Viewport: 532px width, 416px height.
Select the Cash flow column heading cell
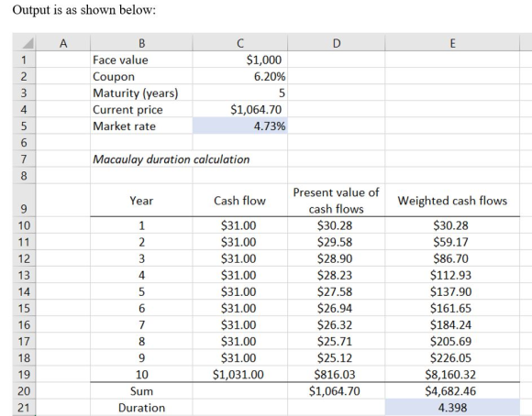coord(240,201)
